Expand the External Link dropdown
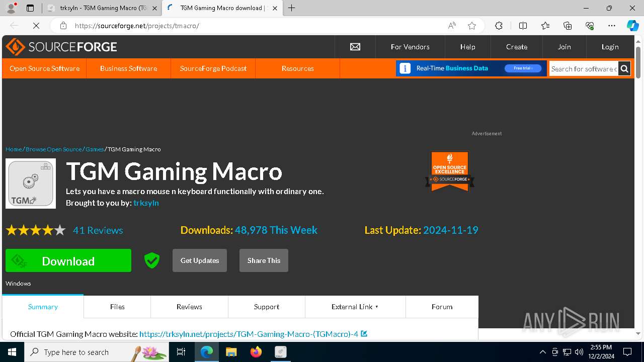The image size is (644, 362). (355, 307)
